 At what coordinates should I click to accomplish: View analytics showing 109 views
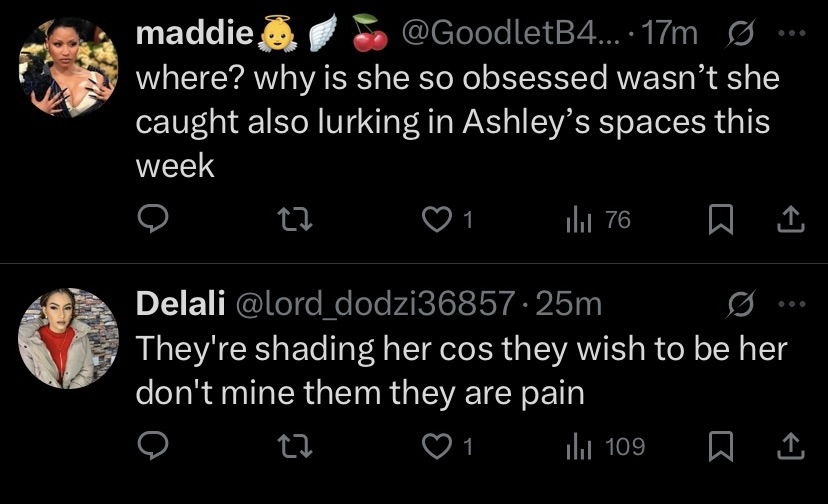click(605, 447)
